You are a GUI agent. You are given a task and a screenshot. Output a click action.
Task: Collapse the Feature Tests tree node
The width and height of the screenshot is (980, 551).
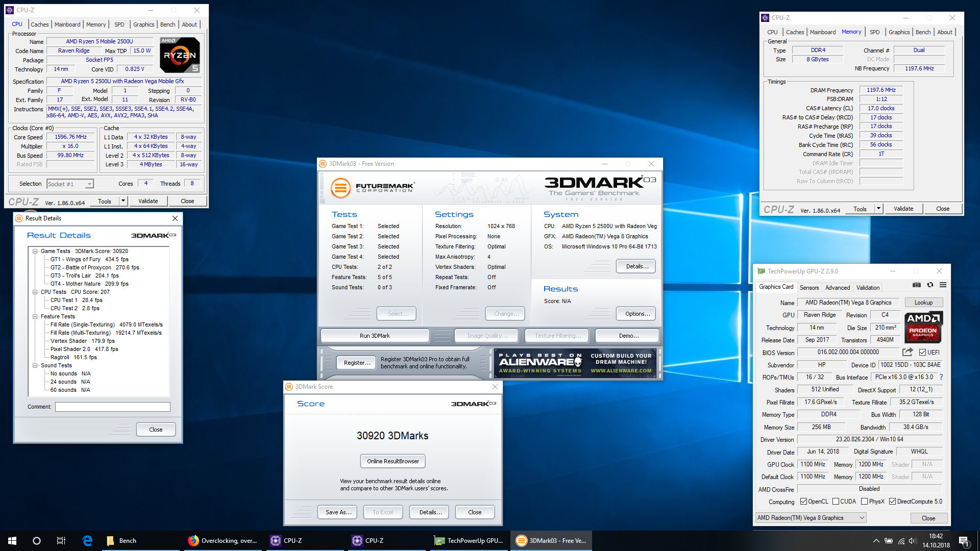point(35,316)
